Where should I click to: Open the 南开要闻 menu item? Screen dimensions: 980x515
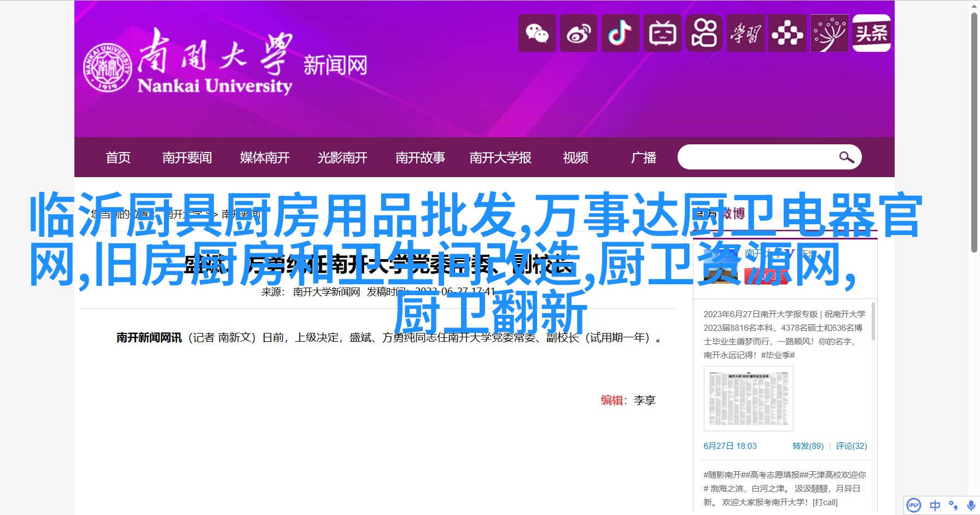(x=187, y=157)
